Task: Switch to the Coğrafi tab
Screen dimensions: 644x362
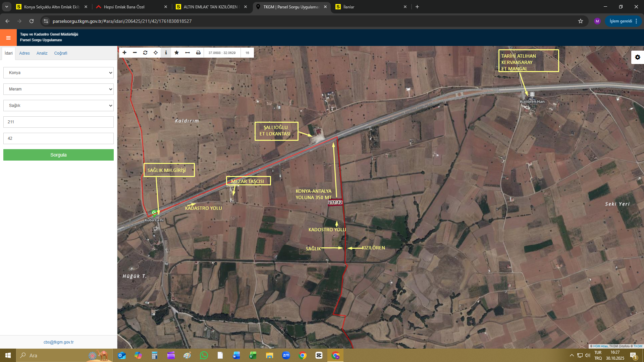Action: point(61,53)
